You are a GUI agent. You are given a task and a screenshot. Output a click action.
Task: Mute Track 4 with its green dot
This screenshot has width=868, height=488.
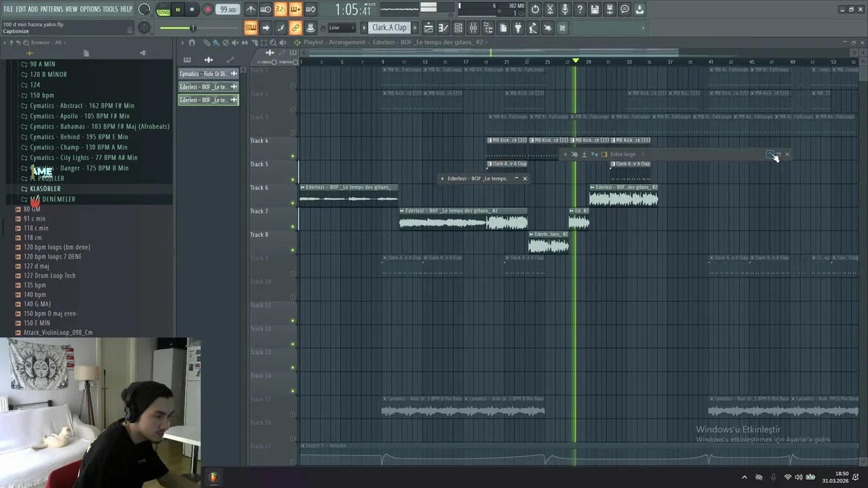(x=293, y=156)
